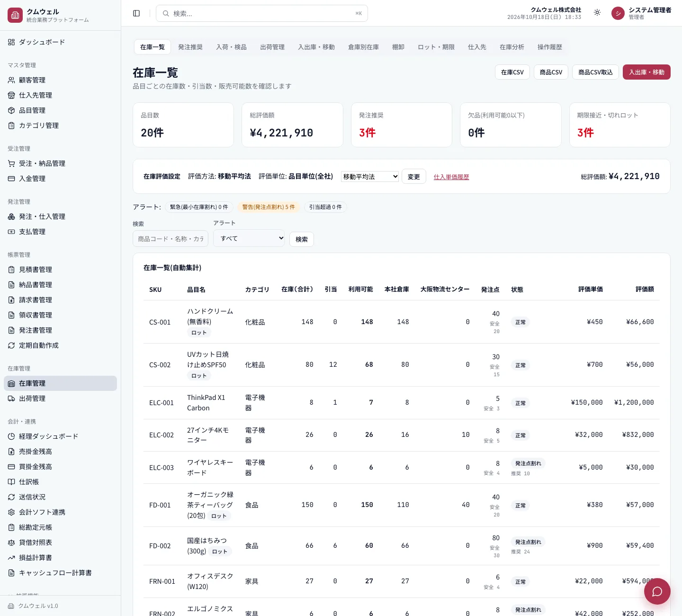Click the user avatar icon シ
682x616 pixels.
point(618,13)
